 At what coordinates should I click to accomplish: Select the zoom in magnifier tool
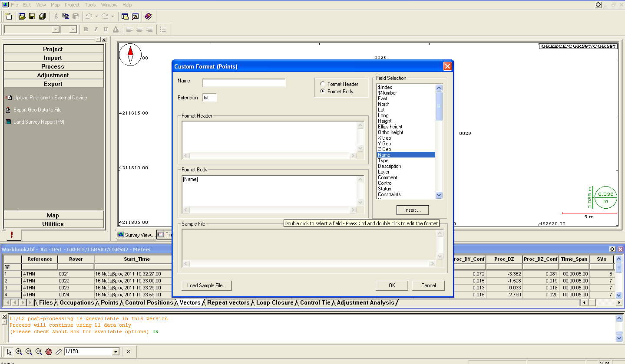click(x=19, y=352)
